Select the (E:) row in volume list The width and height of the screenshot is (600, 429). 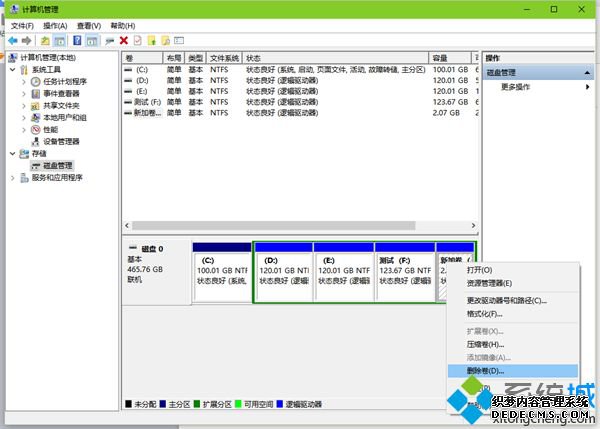click(x=301, y=91)
